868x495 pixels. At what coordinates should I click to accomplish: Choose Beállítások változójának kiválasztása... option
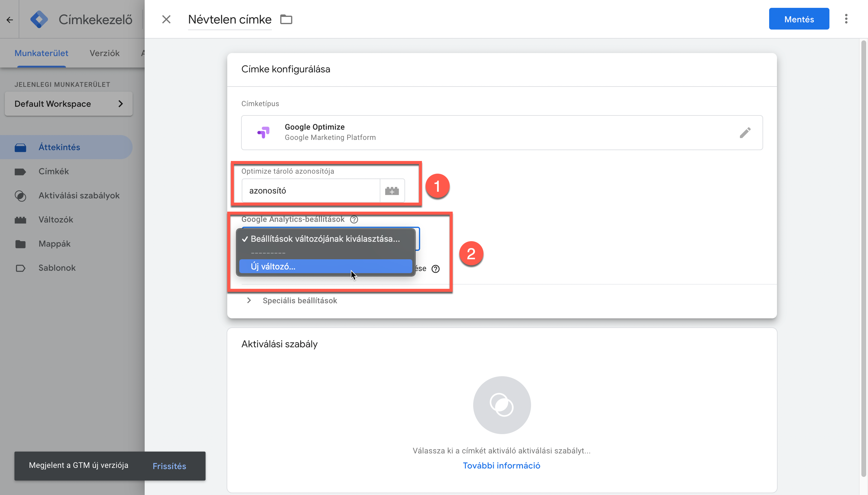tap(325, 239)
